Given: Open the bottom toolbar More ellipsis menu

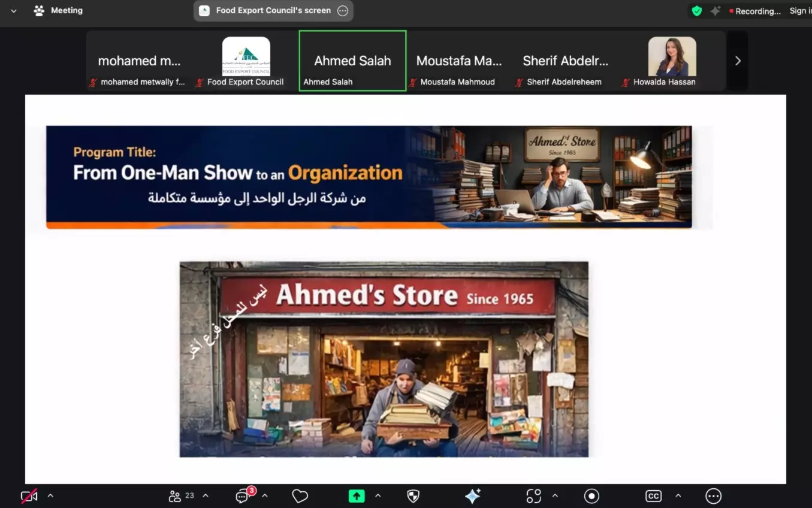Looking at the screenshot, I should coord(713,496).
